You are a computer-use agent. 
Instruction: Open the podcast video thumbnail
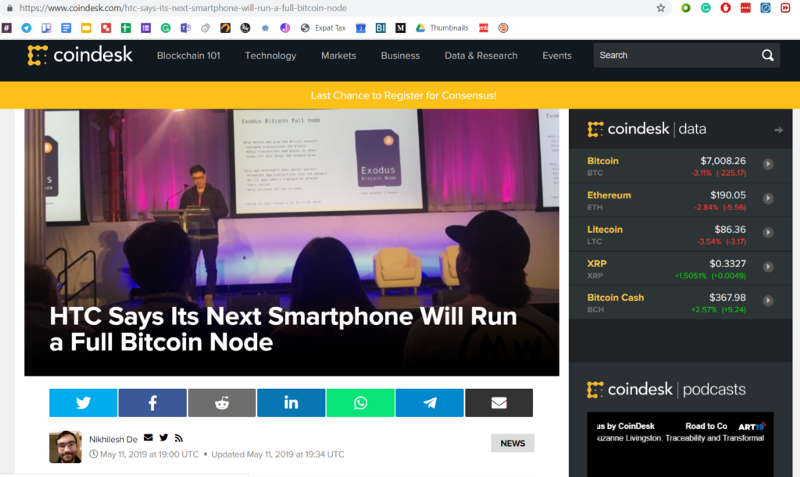(x=680, y=444)
